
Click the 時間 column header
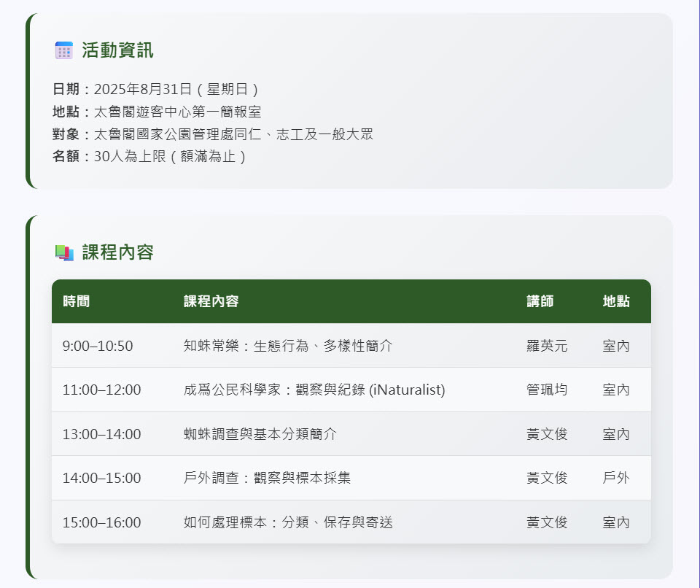point(77,301)
